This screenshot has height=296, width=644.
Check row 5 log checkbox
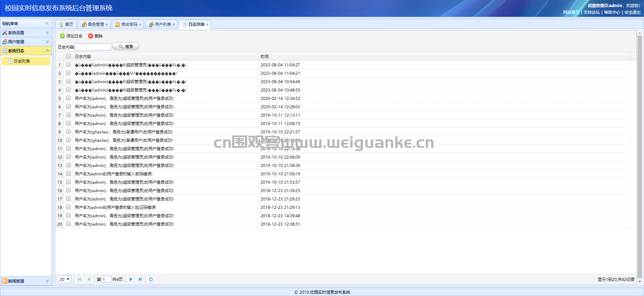tap(68, 98)
